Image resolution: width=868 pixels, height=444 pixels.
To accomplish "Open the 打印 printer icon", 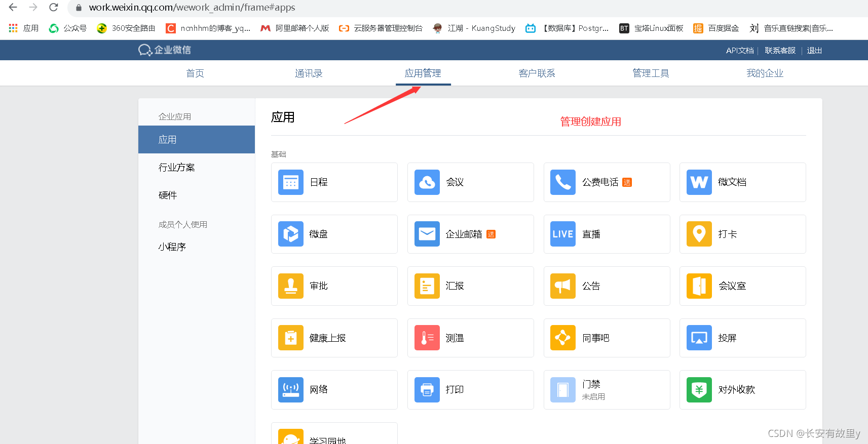I will click(x=427, y=390).
